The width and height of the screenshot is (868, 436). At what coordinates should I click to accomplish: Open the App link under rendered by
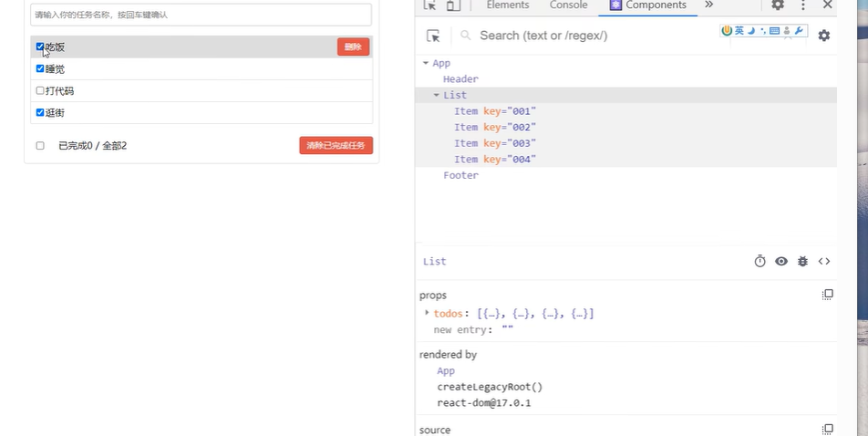[446, 370]
